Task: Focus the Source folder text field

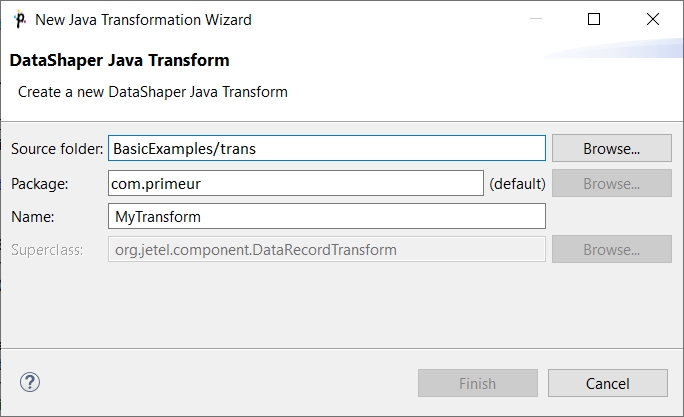Action: click(x=327, y=148)
